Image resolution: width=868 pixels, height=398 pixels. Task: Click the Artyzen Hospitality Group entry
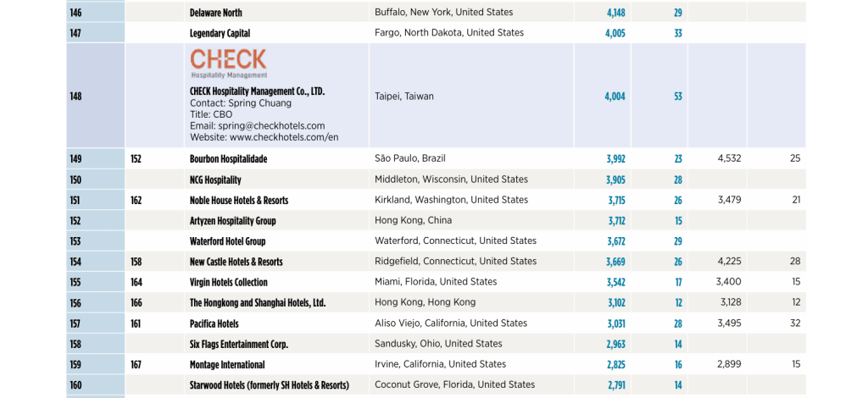(232, 221)
